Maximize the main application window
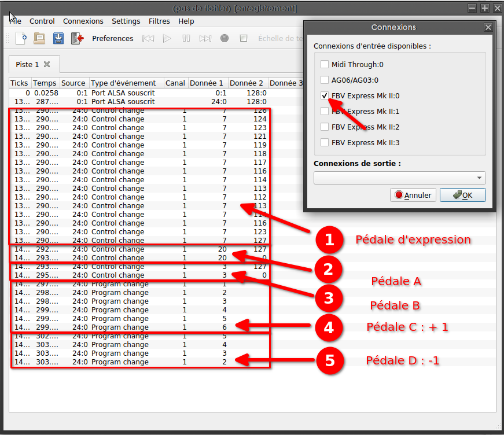Image resolution: width=504 pixels, height=435 pixels. pos(484,8)
